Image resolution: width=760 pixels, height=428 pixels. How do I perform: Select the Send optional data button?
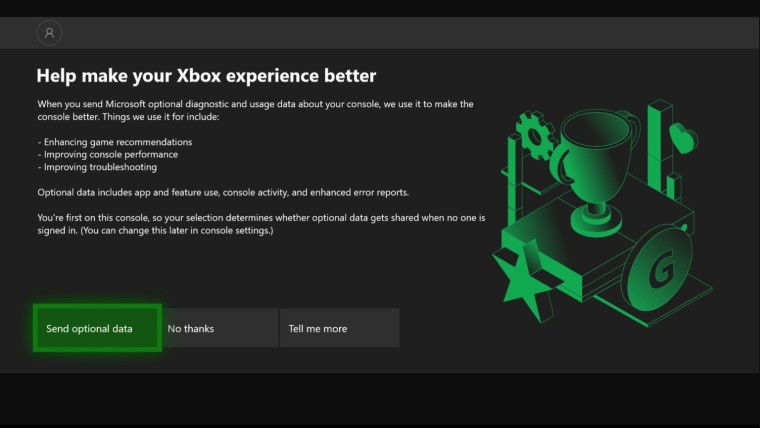coord(97,328)
